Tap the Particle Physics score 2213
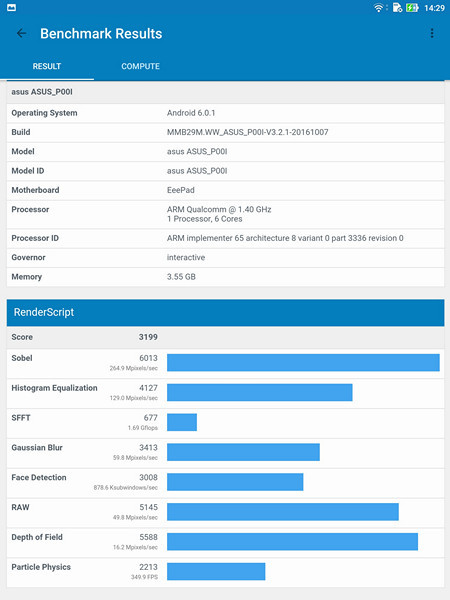Screen dimensions: 450x600 (x=148, y=567)
